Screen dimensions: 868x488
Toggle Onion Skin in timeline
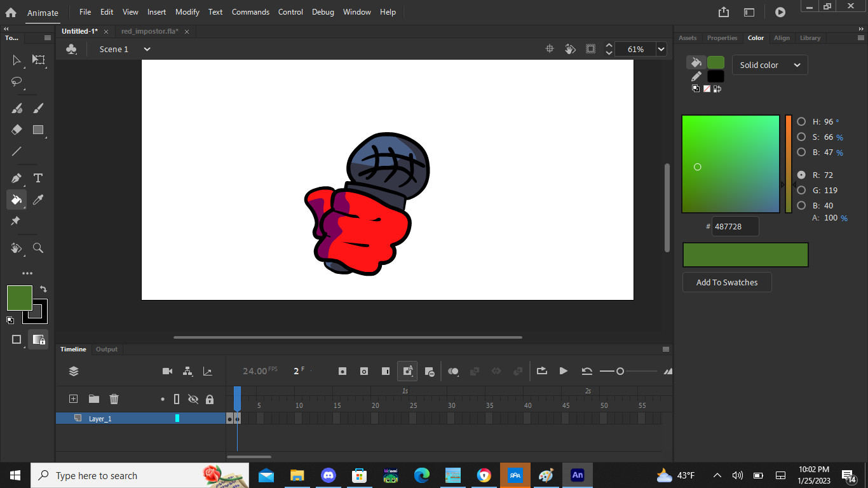click(x=453, y=371)
